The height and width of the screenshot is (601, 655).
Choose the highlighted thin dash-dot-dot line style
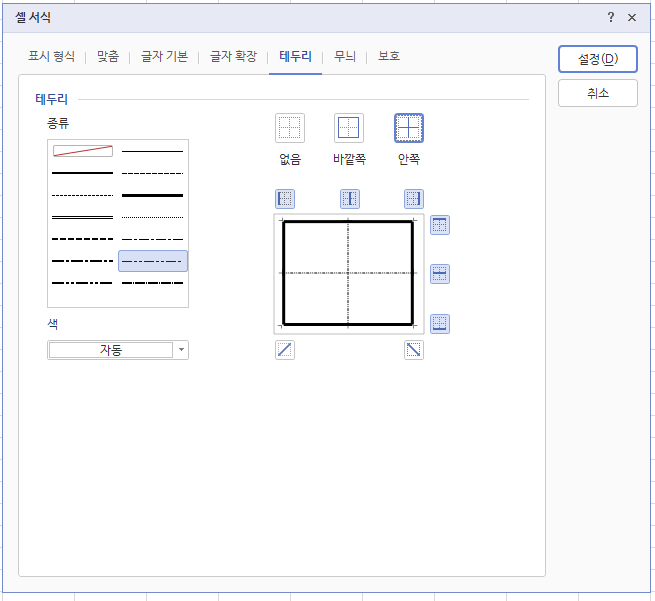[x=153, y=261]
